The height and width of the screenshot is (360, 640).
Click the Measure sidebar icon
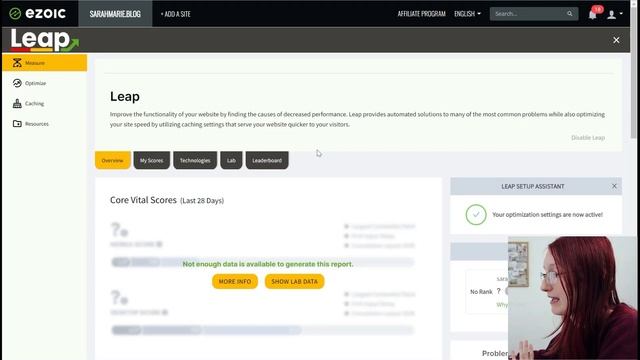pyautogui.click(x=17, y=63)
